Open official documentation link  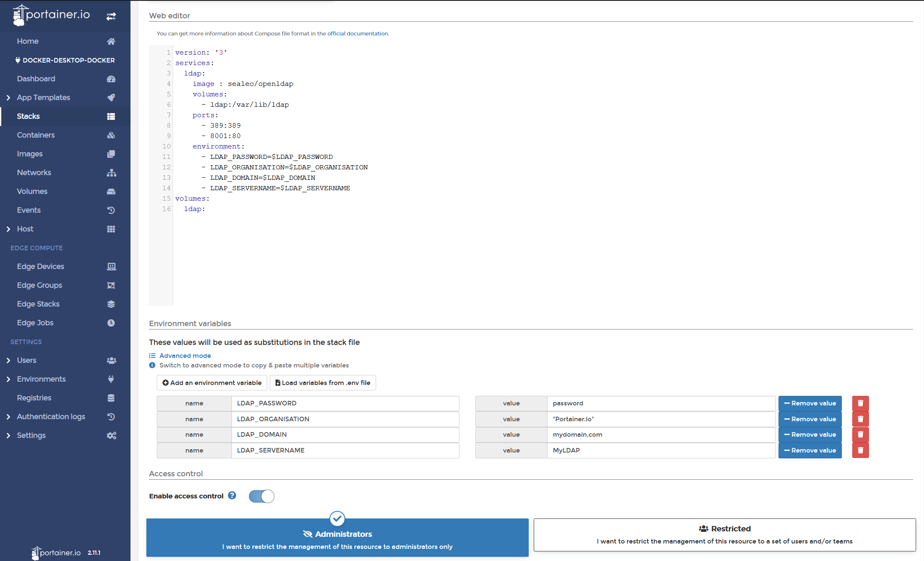357,33
